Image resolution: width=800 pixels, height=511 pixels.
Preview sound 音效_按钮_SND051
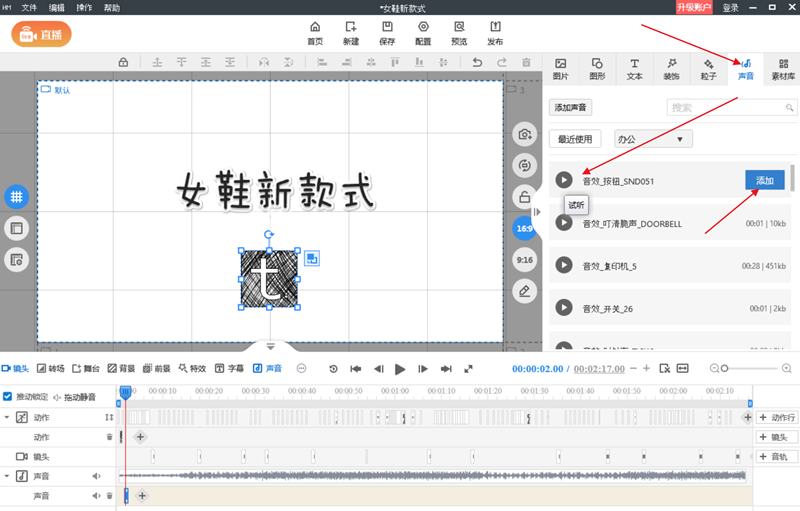tap(564, 180)
